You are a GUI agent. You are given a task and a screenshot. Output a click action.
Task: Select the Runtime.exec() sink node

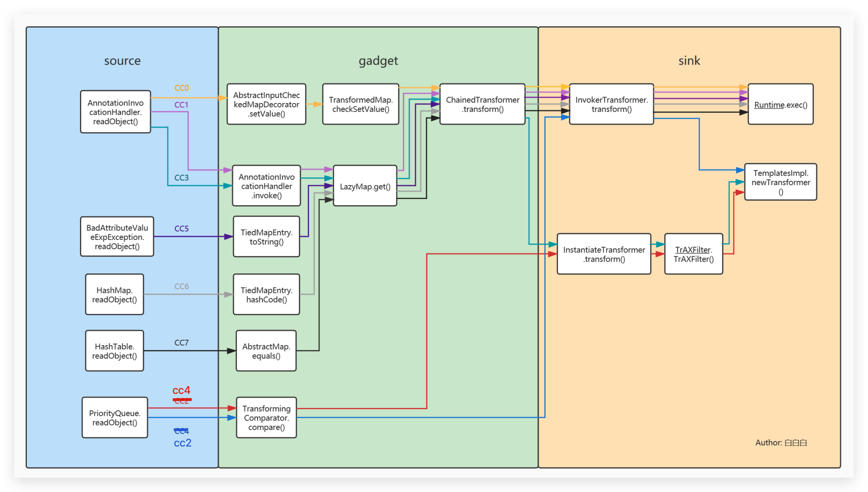[x=781, y=104]
